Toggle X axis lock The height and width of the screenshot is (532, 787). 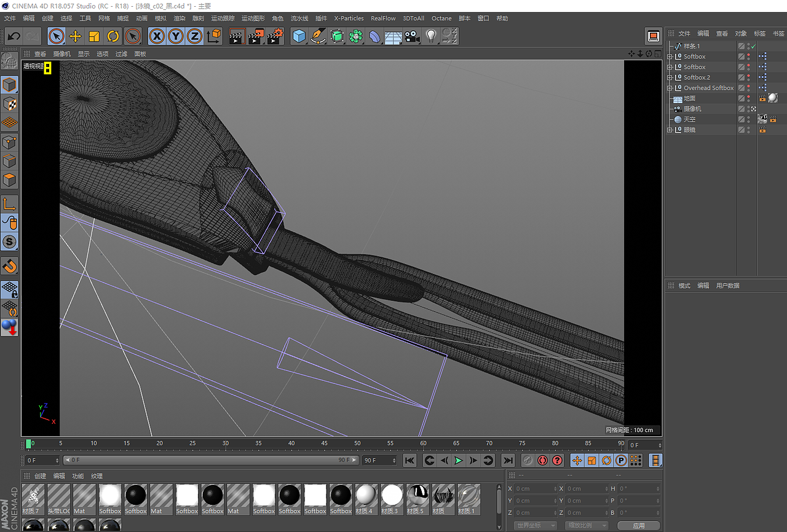(157, 36)
